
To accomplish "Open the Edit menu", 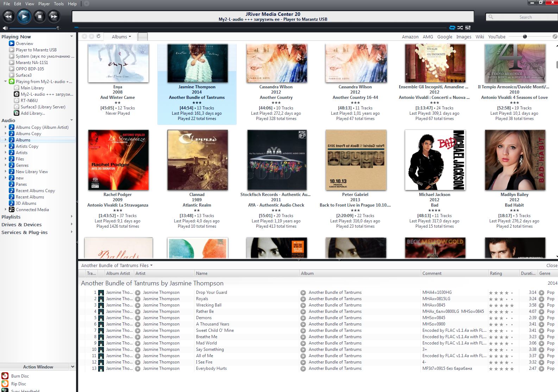I will click(18, 4).
